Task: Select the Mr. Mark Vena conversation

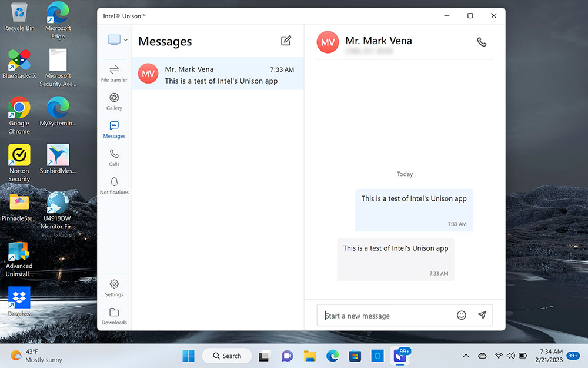Action: click(x=218, y=74)
